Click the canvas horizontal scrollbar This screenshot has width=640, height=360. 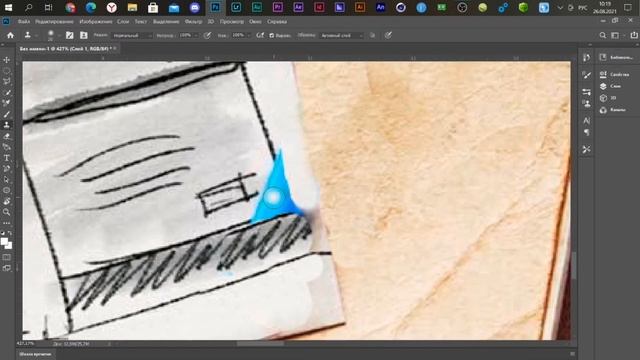click(x=260, y=343)
